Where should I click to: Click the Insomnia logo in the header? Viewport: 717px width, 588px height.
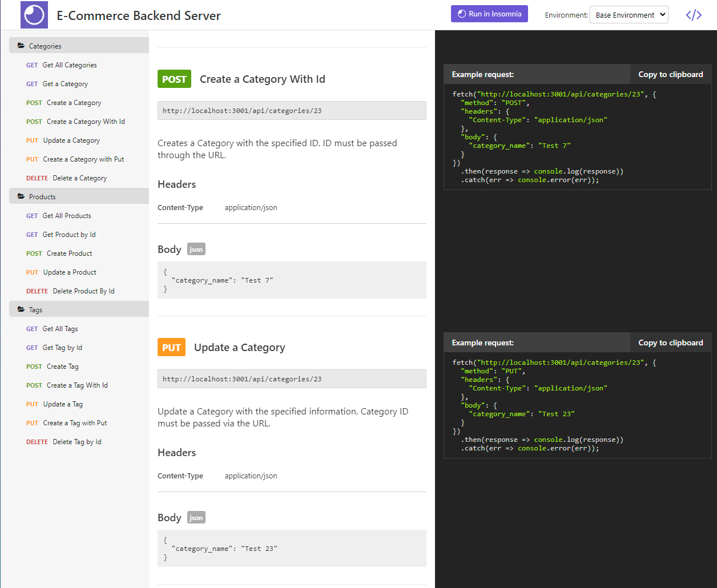[x=34, y=15]
